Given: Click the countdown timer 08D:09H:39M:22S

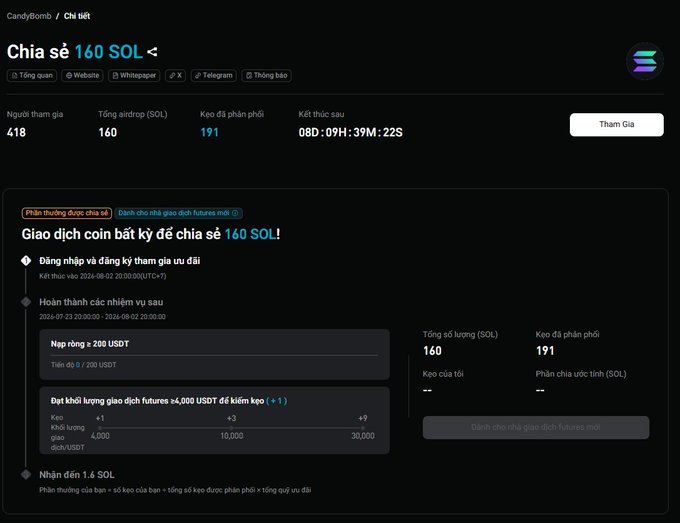Looking at the screenshot, I should coord(350,132).
